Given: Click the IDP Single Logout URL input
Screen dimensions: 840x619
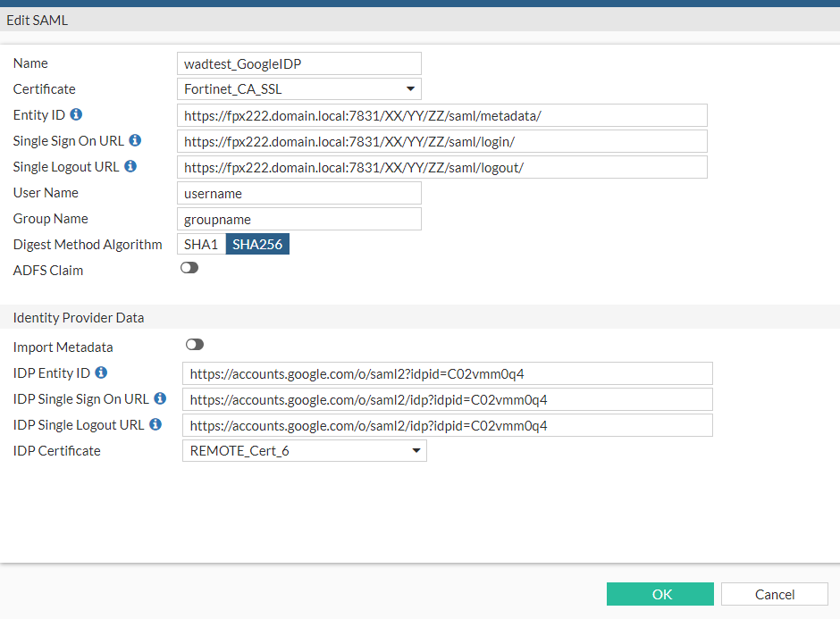Looking at the screenshot, I should coord(448,425).
